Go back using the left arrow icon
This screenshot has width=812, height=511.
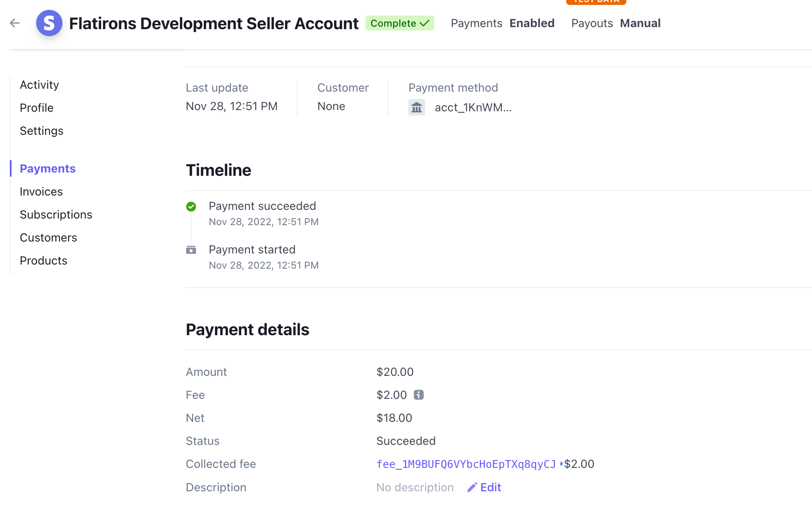(15, 23)
